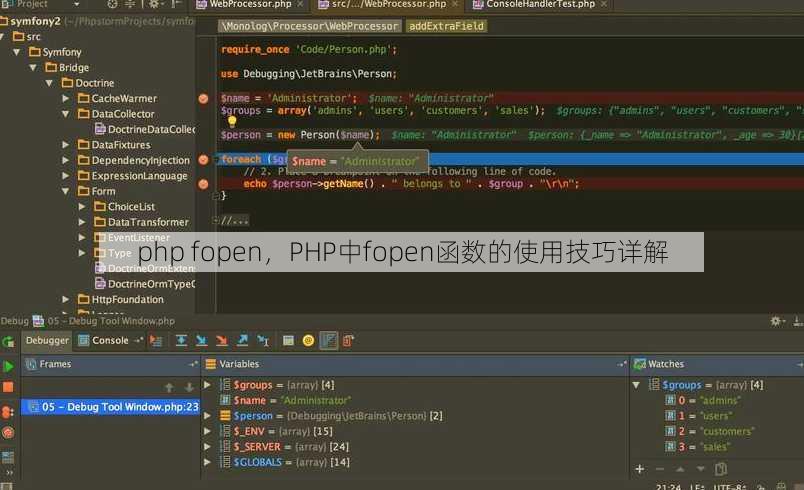The image size is (804, 490).
Task: Click the hide Debug panel icon
Action: pos(798,321)
